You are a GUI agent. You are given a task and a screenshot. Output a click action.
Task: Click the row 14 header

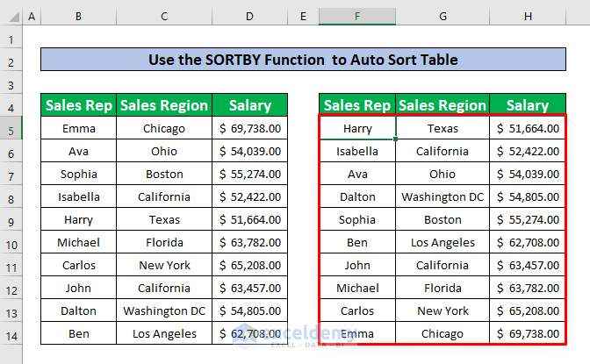(11, 333)
